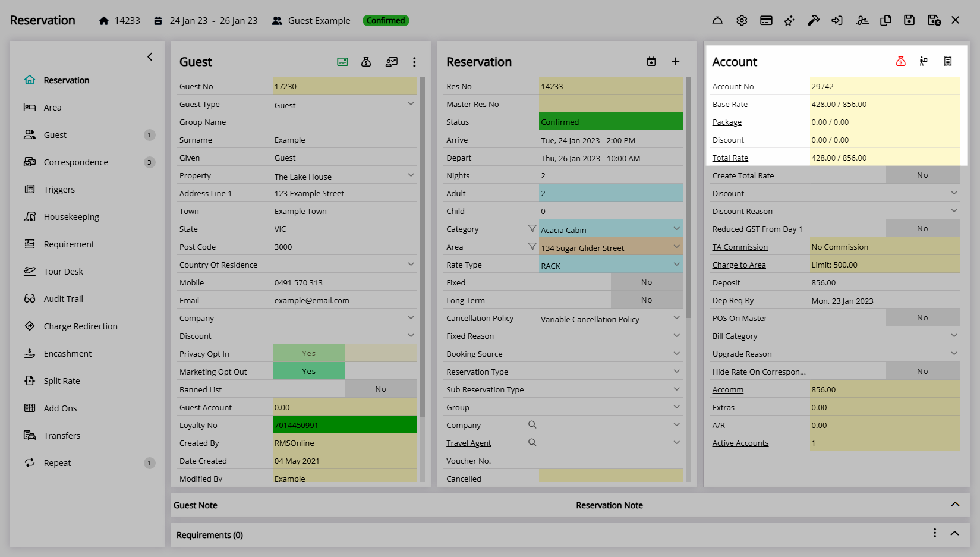Open the Guest Type dropdown
The height and width of the screenshot is (557, 980).
coord(411,104)
